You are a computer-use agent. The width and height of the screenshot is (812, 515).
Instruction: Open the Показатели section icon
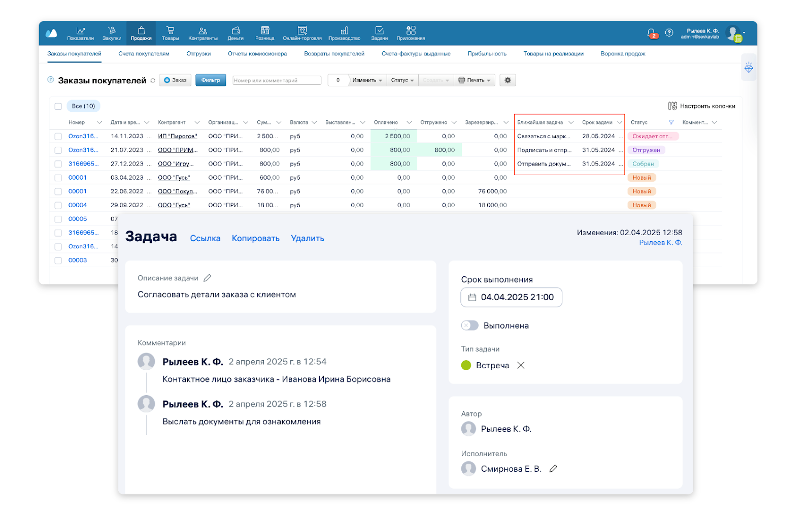[80, 31]
